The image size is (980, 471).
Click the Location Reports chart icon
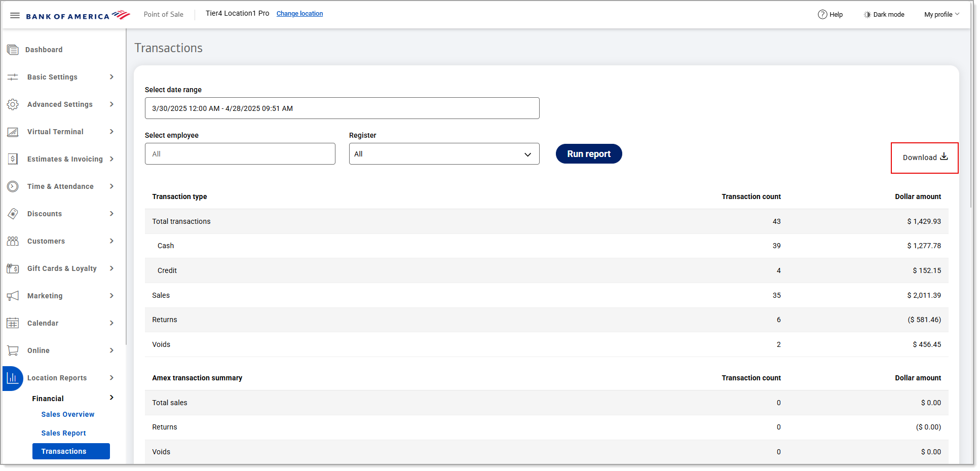[13, 378]
